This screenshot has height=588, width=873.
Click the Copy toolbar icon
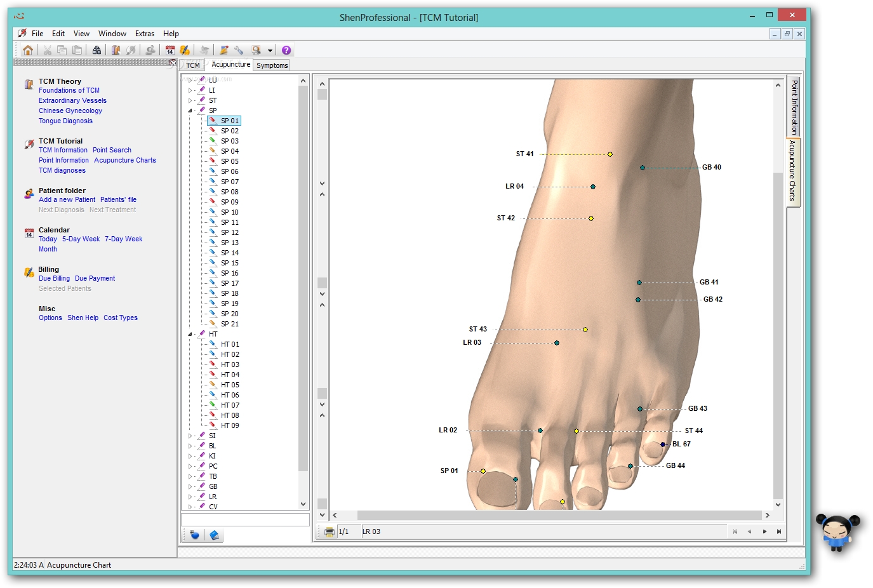(x=62, y=50)
